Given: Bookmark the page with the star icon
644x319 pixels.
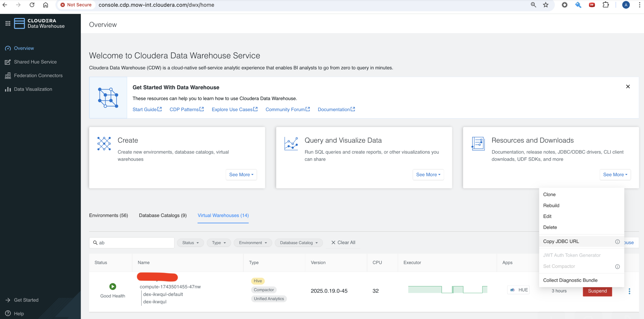Looking at the screenshot, I should pyautogui.click(x=546, y=5).
